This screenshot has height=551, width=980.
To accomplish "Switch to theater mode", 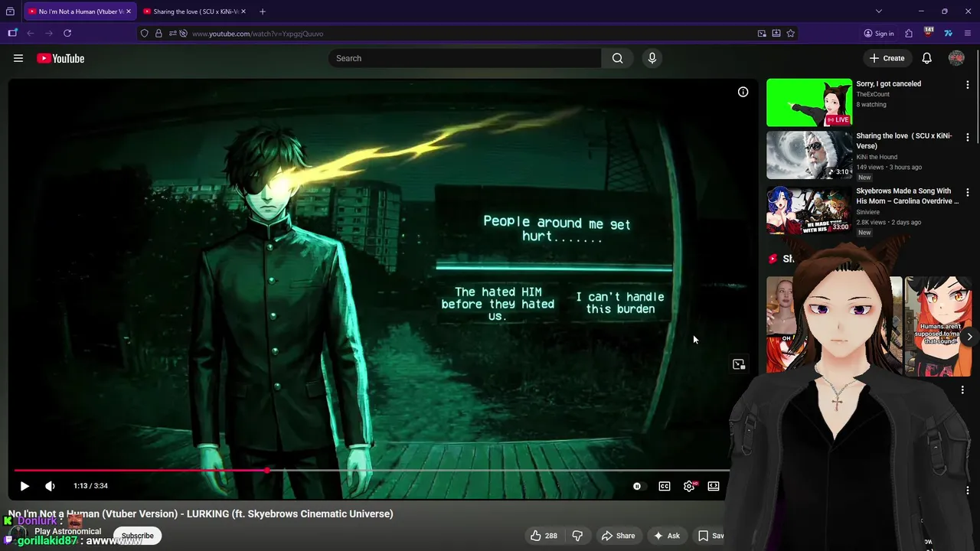I will tap(714, 486).
